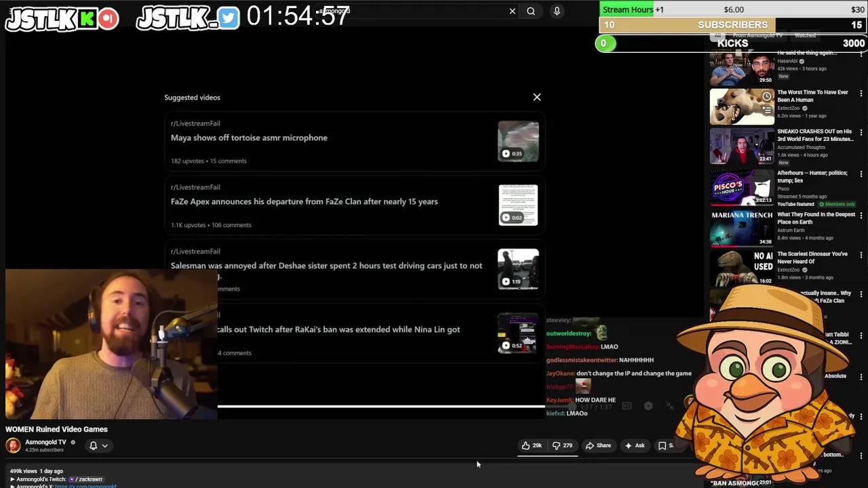Open more options for FaZe Clan sidebar video
The height and width of the screenshot is (488, 868).
861,293
